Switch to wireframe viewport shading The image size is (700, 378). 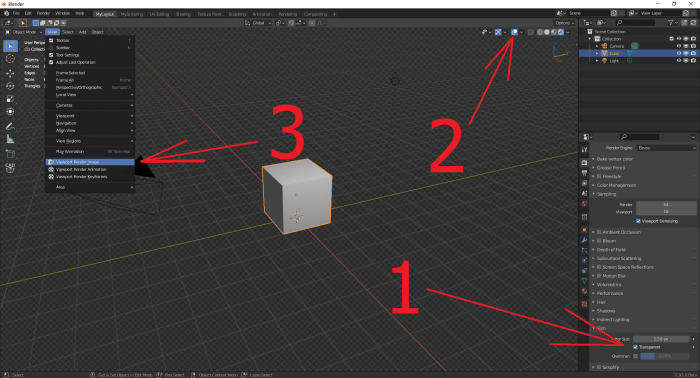540,32
